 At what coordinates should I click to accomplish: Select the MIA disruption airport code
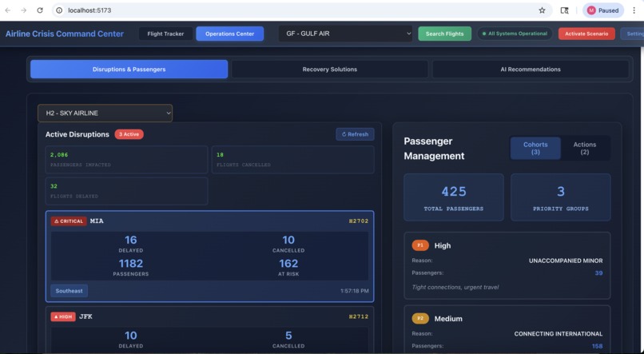tap(97, 221)
